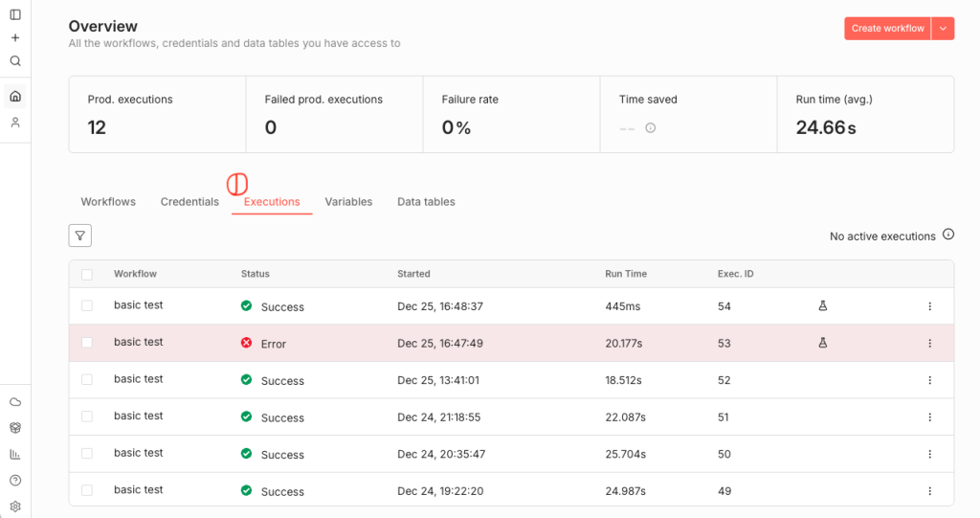The width and height of the screenshot is (980, 518).
Task: Toggle the sidebar panel icon at top
Action: [15, 14]
